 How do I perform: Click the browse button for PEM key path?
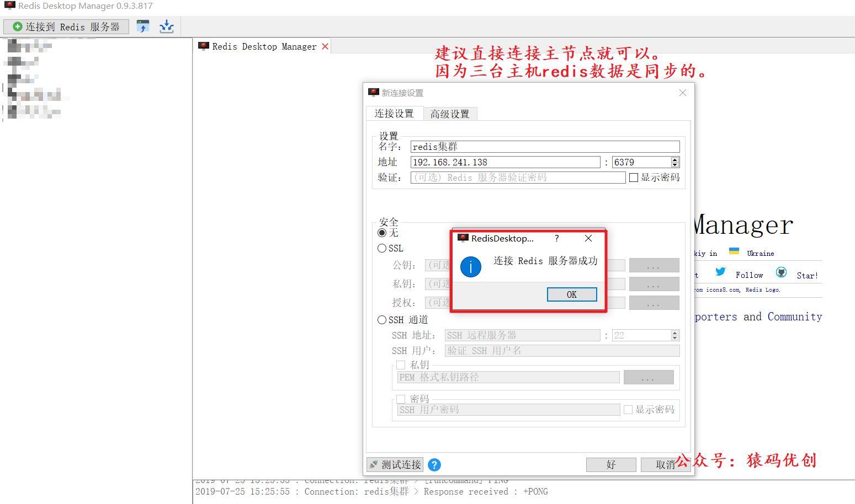pos(649,377)
